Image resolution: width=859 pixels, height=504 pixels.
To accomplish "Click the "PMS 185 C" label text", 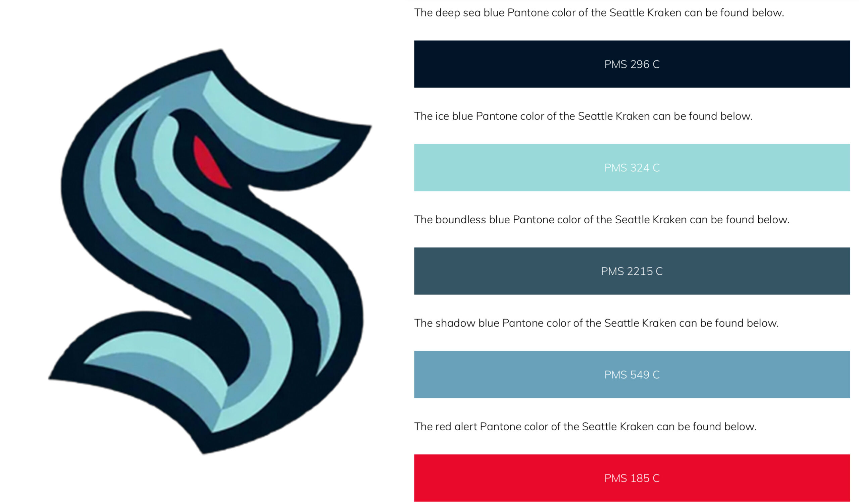I will (x=632, y=479).
